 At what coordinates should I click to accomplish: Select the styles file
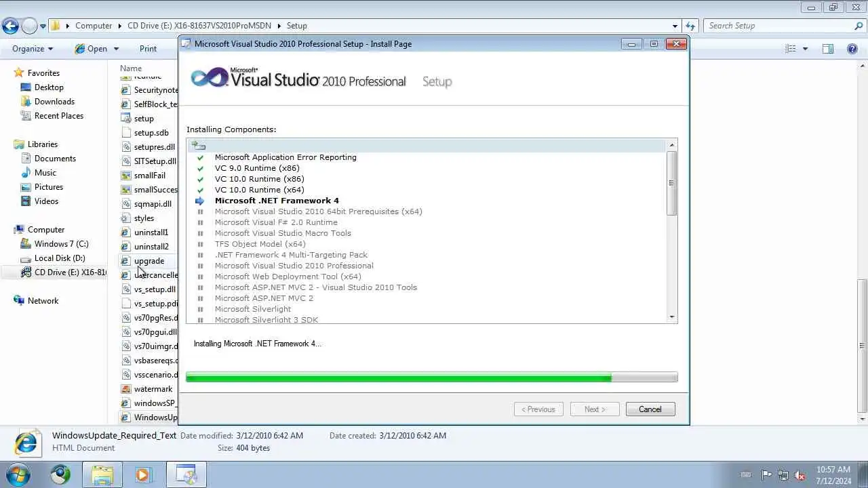[x=144, y=218]
